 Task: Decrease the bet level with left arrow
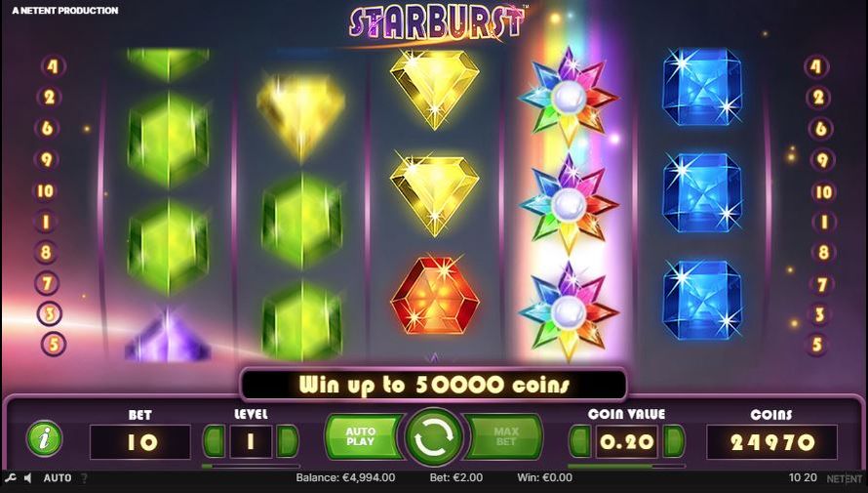tap(215, 441)
